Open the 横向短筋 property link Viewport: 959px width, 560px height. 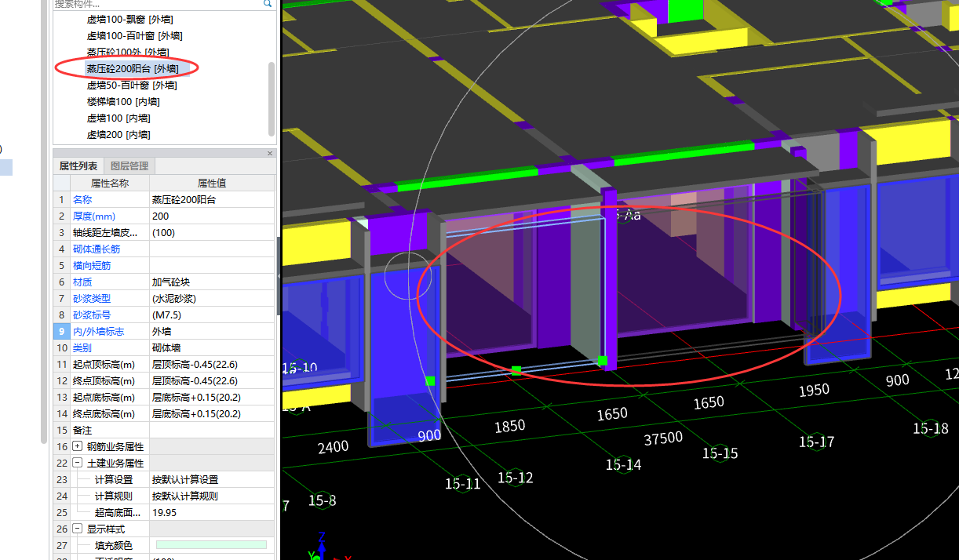click(x=92, y=265)
